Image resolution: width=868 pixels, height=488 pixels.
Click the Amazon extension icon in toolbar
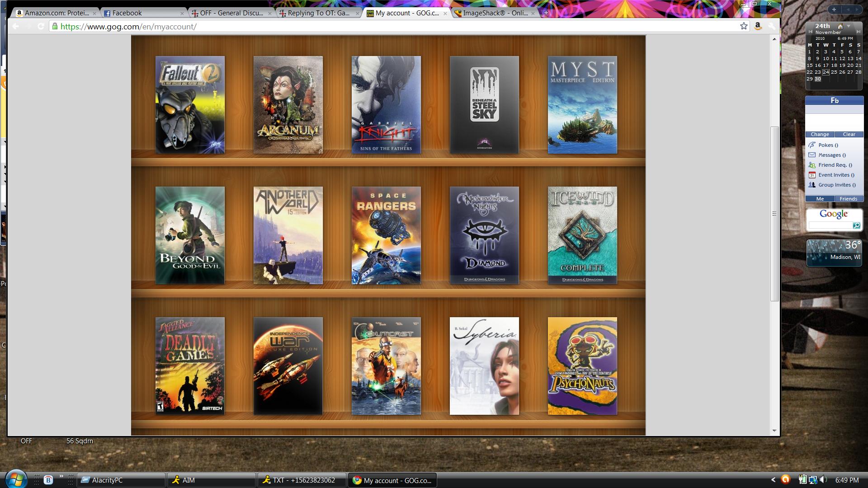click(758, 26)
